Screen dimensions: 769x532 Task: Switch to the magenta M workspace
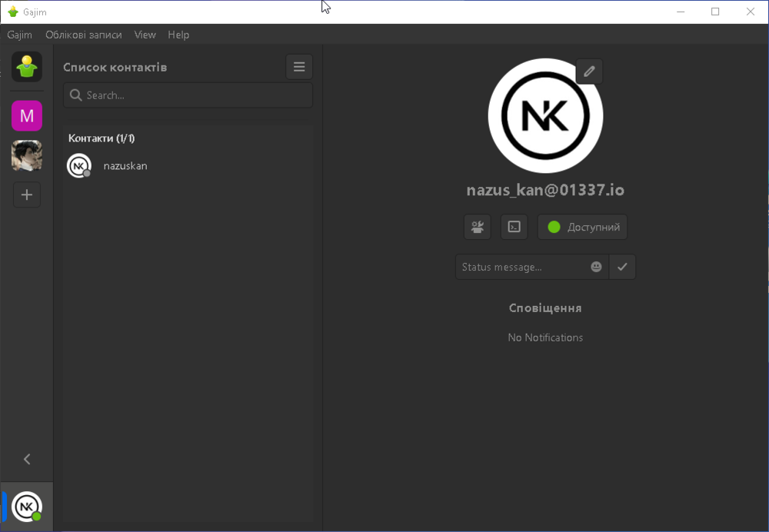point(27,116)
